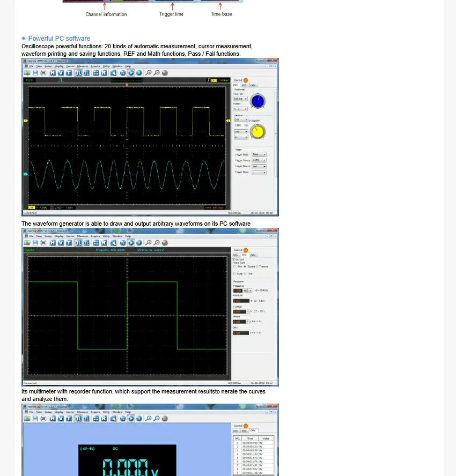Select the Sine wave type radio button

coord(234,266)
